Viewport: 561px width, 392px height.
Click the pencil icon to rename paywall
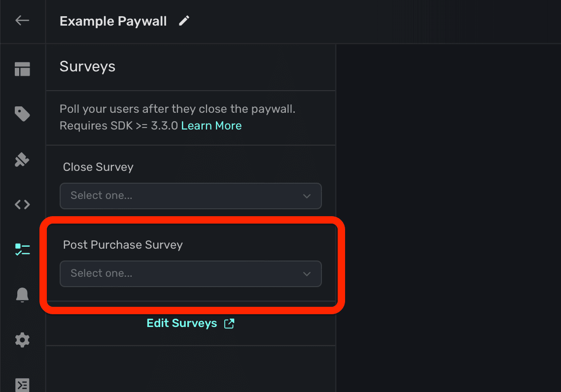click(184, 21)
